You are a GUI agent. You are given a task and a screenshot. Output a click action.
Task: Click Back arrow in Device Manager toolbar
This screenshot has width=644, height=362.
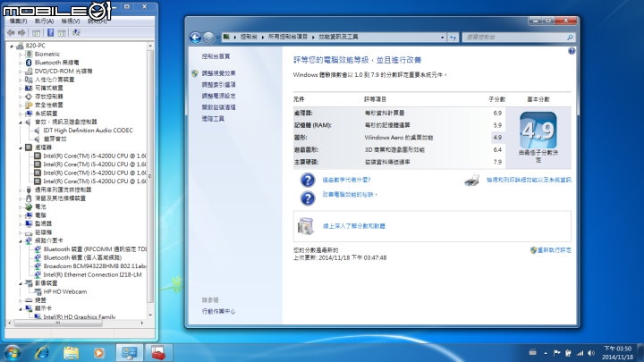pyautogui.click(x=11, y=32)
